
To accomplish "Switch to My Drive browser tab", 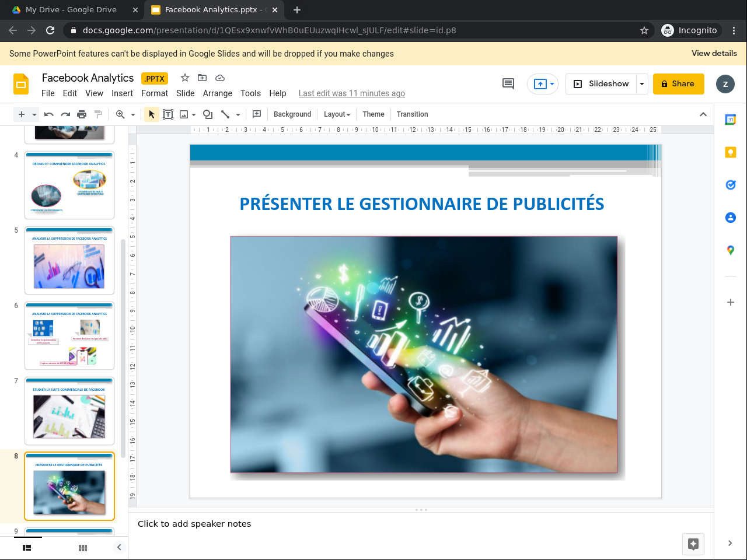I will (x=71, y=10).
